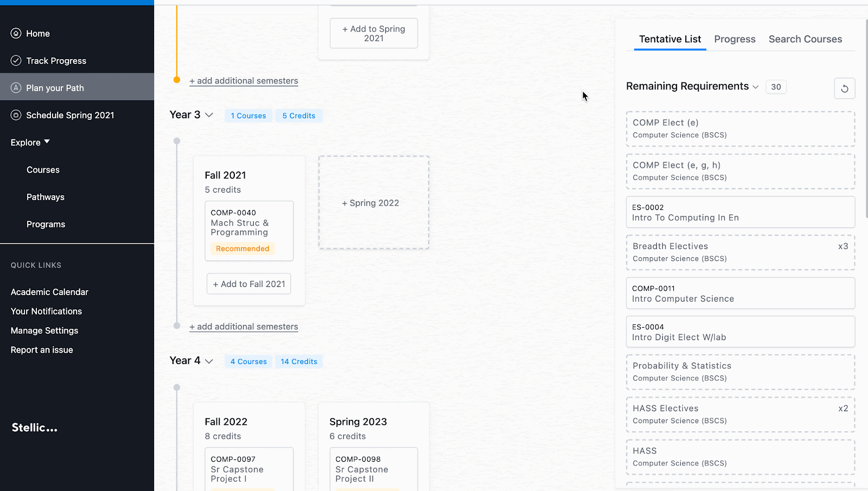Click the orange timeline dot marker
Image resolution: width=868 pixels, height=491 pixels.
(x=177, y=80)
